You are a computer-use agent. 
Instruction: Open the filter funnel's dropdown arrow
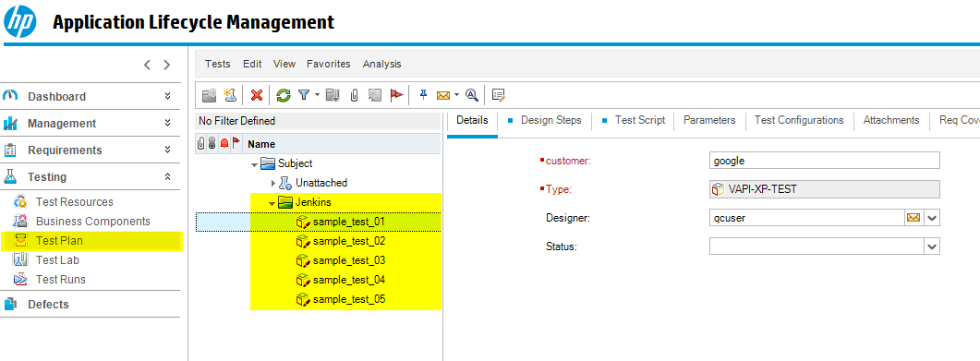(x=317, y=95)
